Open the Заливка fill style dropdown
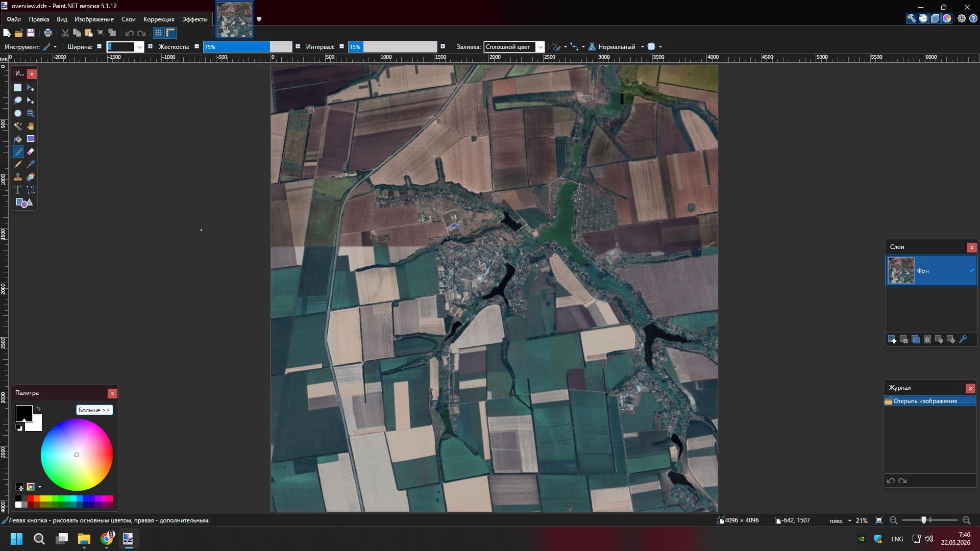 pos(540,47)
